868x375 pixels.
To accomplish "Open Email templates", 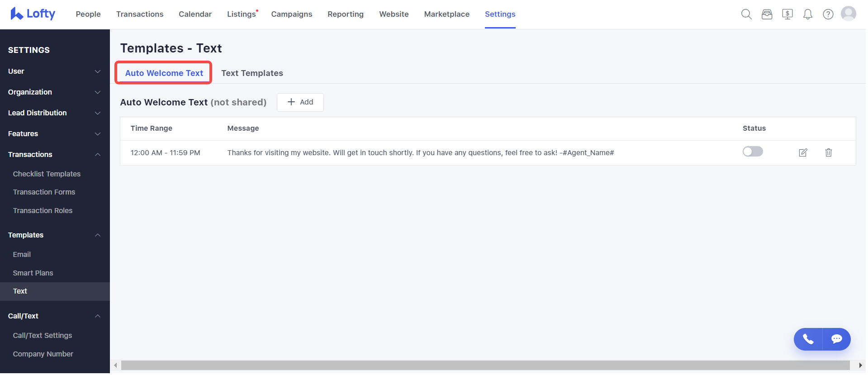I will click(x=22, y=255).
